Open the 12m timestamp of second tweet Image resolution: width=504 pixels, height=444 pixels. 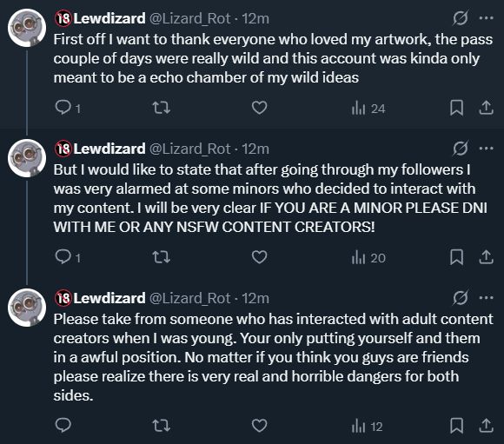(255, 149)
